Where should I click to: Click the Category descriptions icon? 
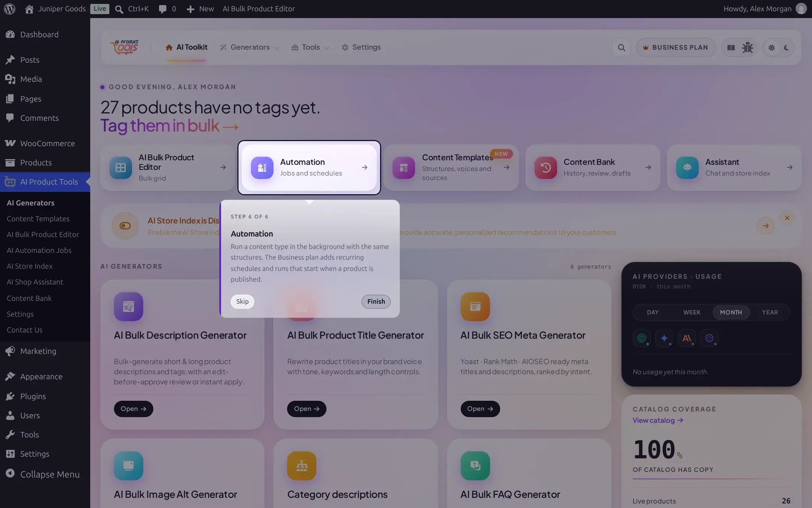pyautogui.click(x=301, y=466)
